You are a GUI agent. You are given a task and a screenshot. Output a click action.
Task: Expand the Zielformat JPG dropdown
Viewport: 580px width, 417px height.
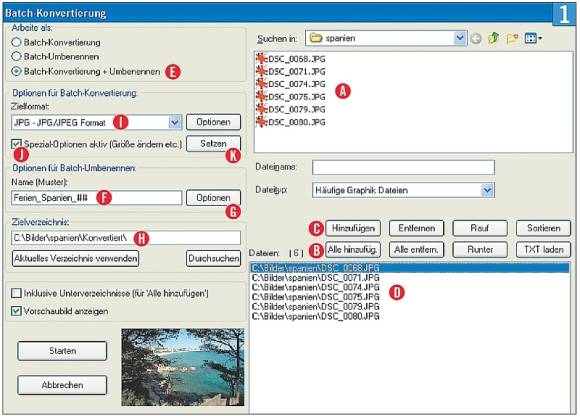(x=175, y=122)
